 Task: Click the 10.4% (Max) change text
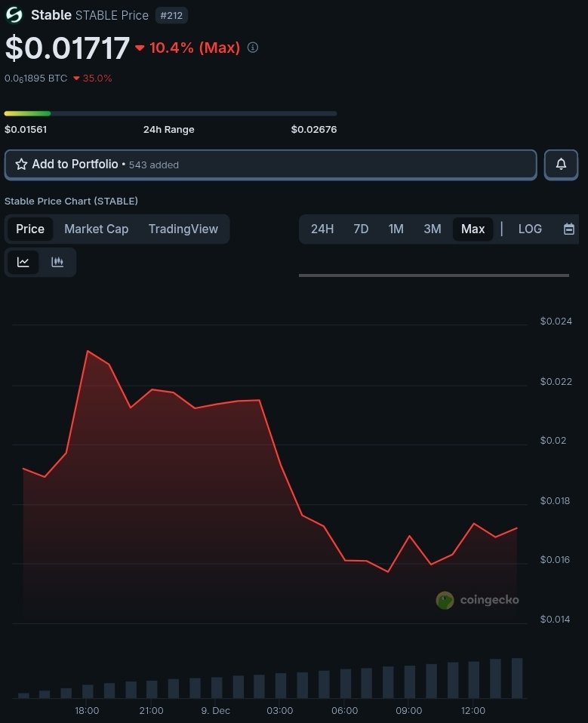tap(194, 48)
